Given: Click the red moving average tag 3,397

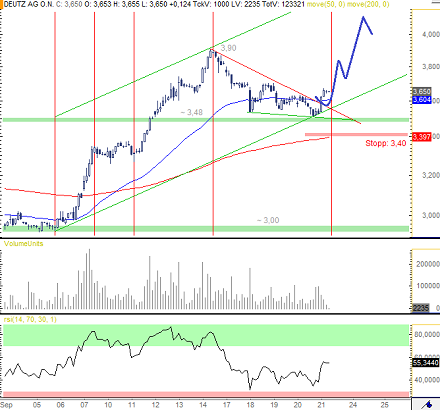Looking at the screenshot, I should (x=422, y=137).
